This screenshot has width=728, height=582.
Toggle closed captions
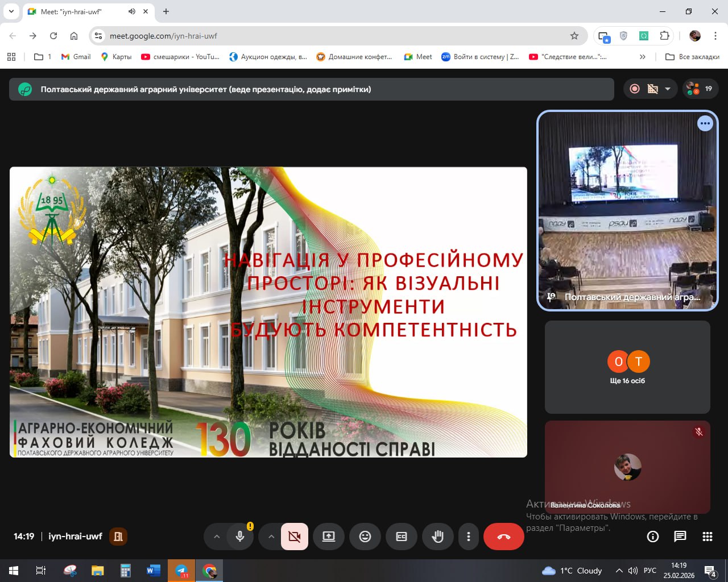click(402, 537)
